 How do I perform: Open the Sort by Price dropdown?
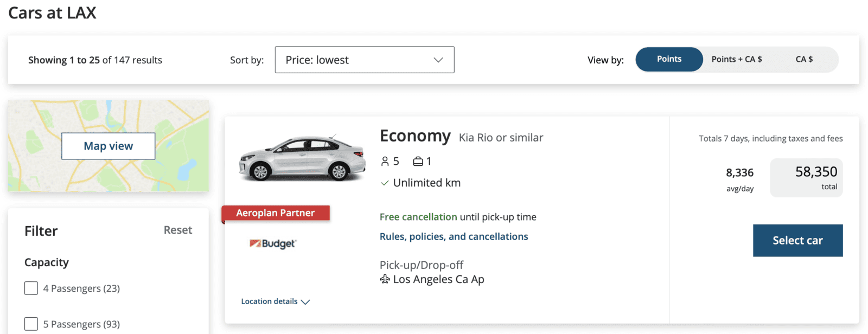[x=364, y=60]
